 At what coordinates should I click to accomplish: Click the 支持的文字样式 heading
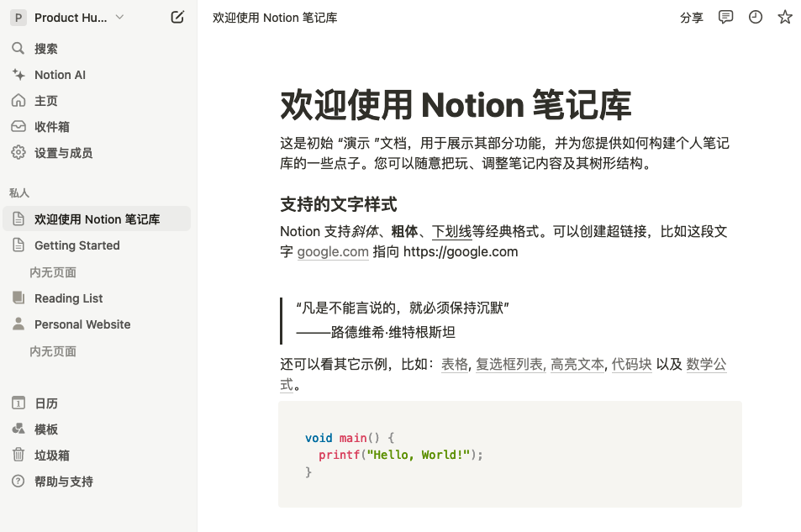coord(338,204)
